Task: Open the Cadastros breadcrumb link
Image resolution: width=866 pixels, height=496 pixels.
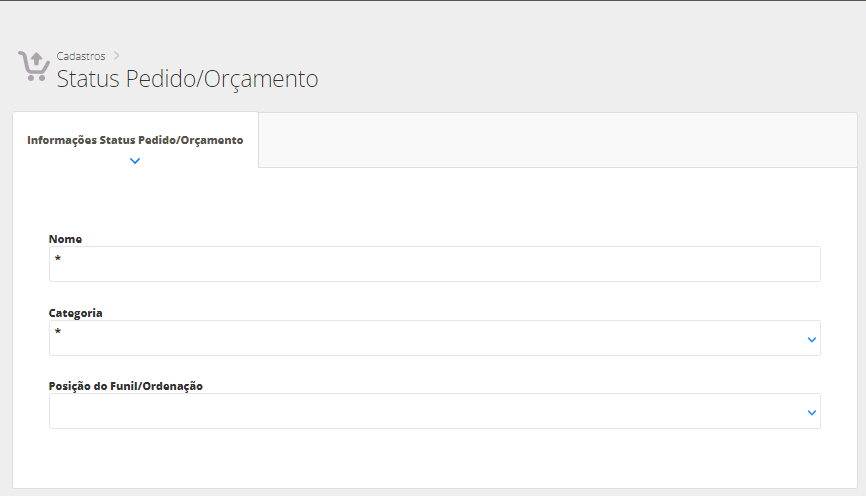Action: tap(81, 56)
